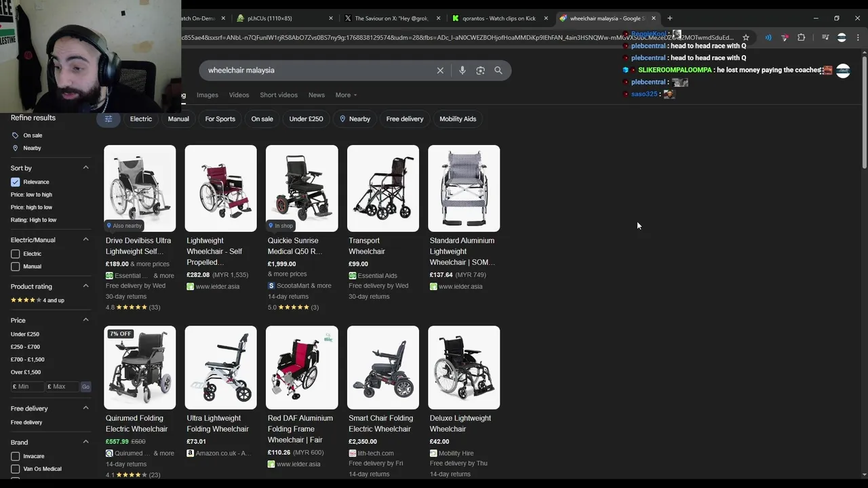The height and width of the screenshot is (488, 868).
Task: Collapse the Brand section
Action: point(85,442)
